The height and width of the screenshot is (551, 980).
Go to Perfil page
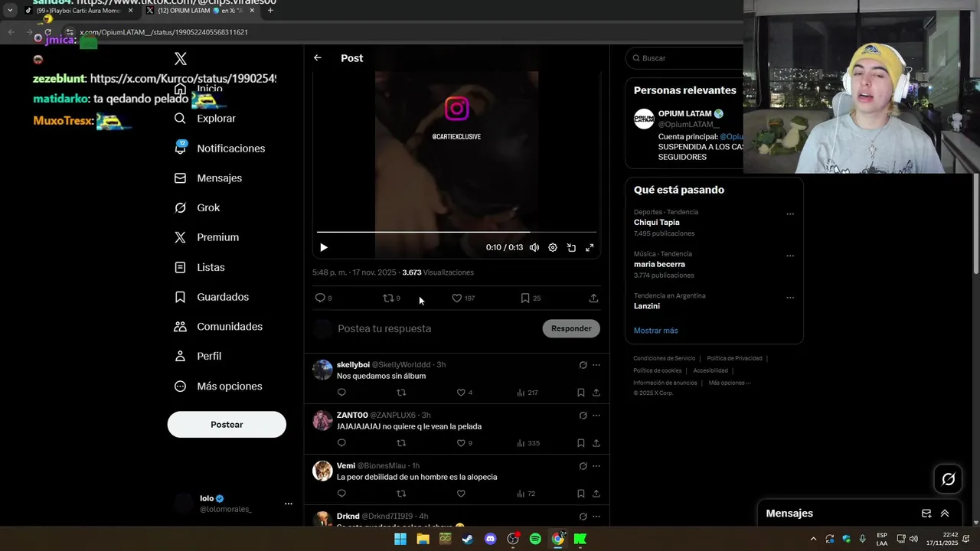coord(198,356)
